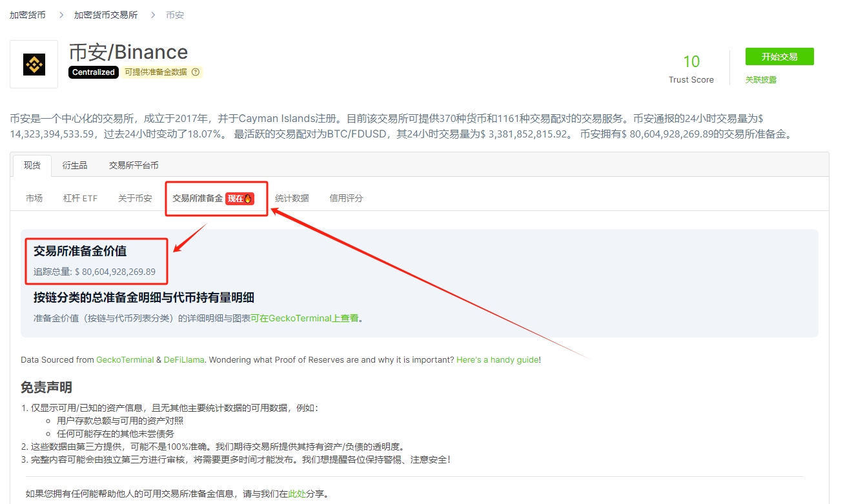
Task: Click the Trust Score value 10
Action: coord(691,61)
